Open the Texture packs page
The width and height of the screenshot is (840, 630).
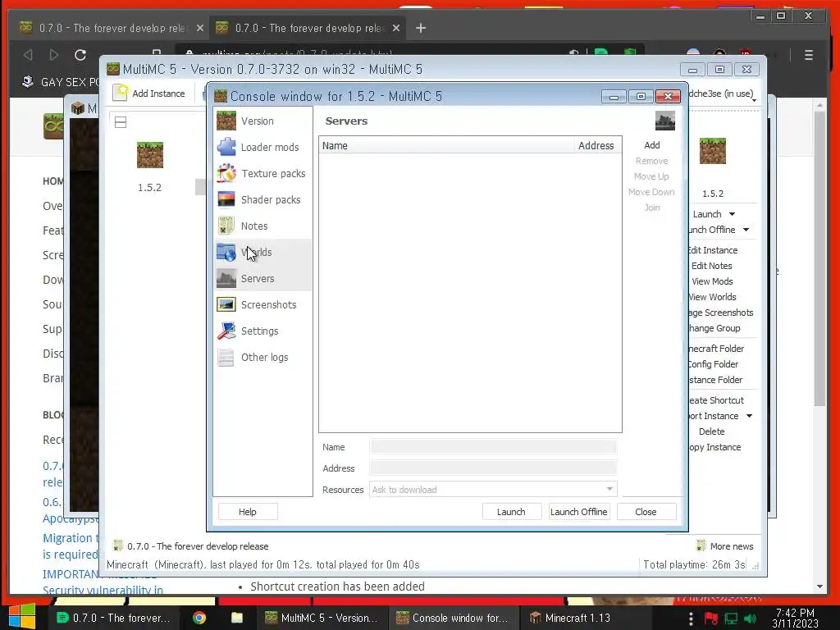tap(262, 174)
